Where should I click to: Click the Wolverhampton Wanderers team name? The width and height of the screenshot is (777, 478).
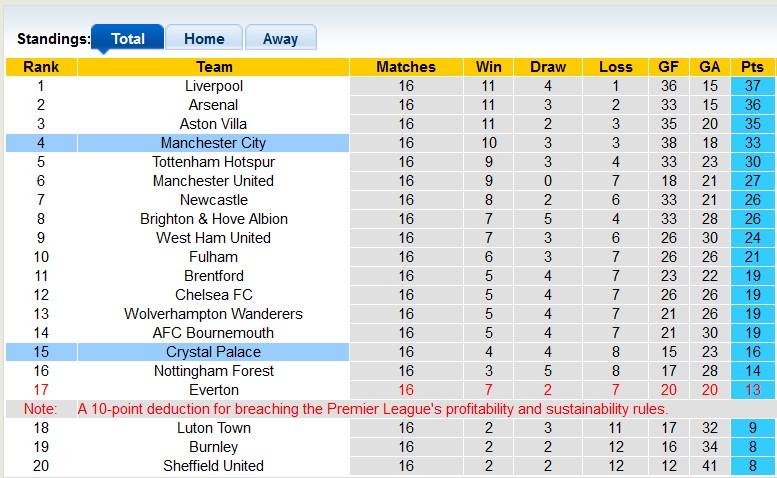tap(213, 314)
